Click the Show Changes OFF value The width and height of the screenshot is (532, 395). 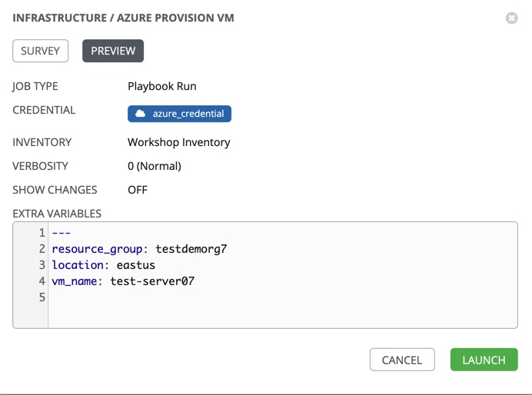pyautogui.click(x=138, y=190)
